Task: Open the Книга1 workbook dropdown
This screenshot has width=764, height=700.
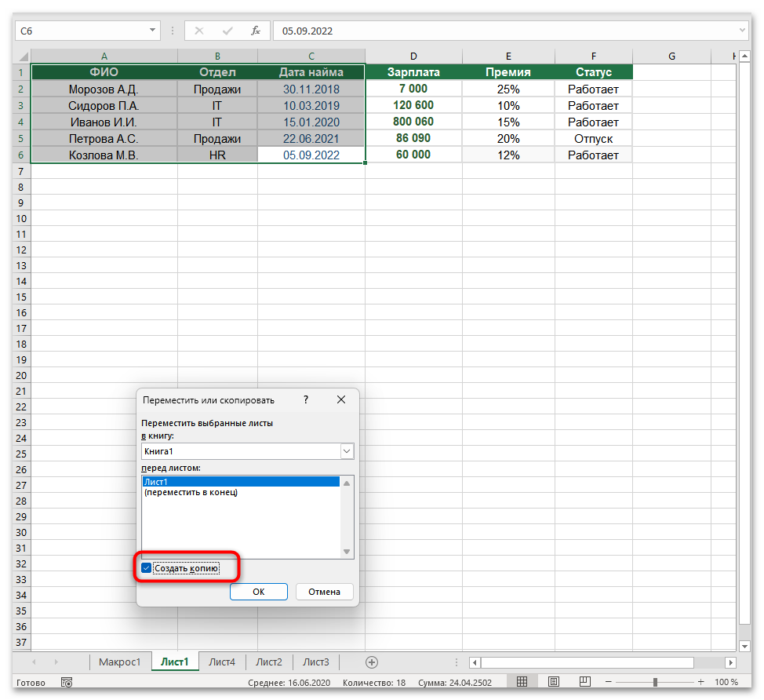Action: (x=346, y=451)
